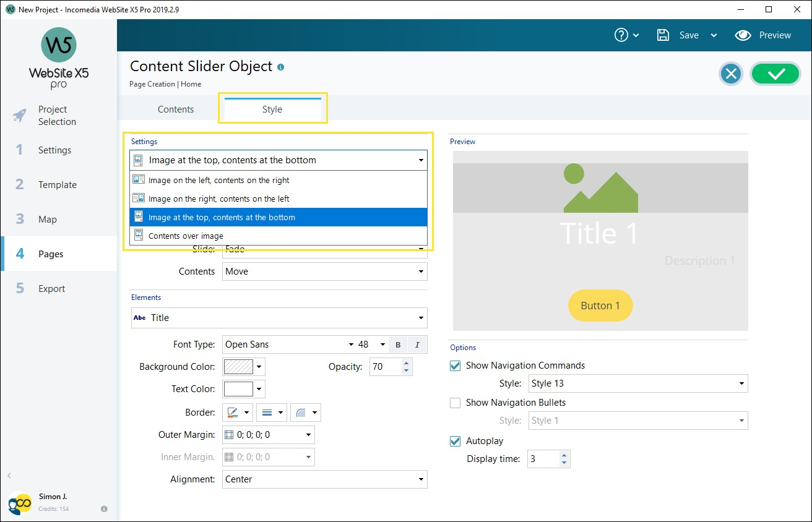Open the Alignment dropdown showing Center
Screen dimensions: 812x522
tap(324, 479)
